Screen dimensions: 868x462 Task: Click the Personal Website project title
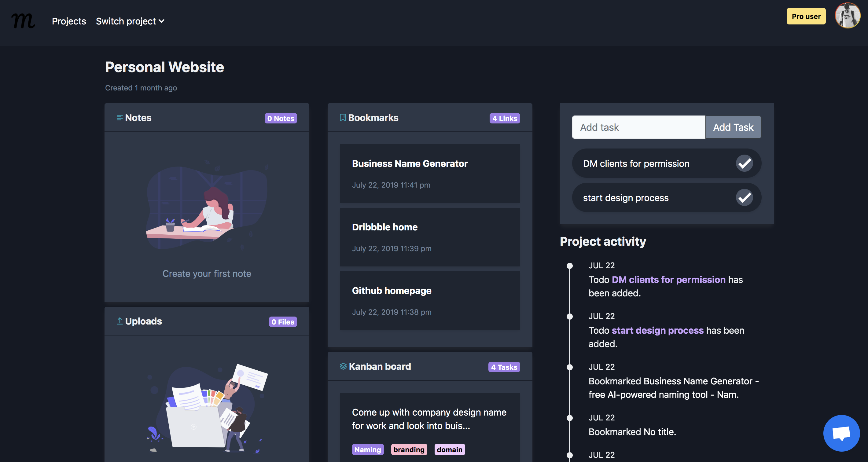point(164,67)
